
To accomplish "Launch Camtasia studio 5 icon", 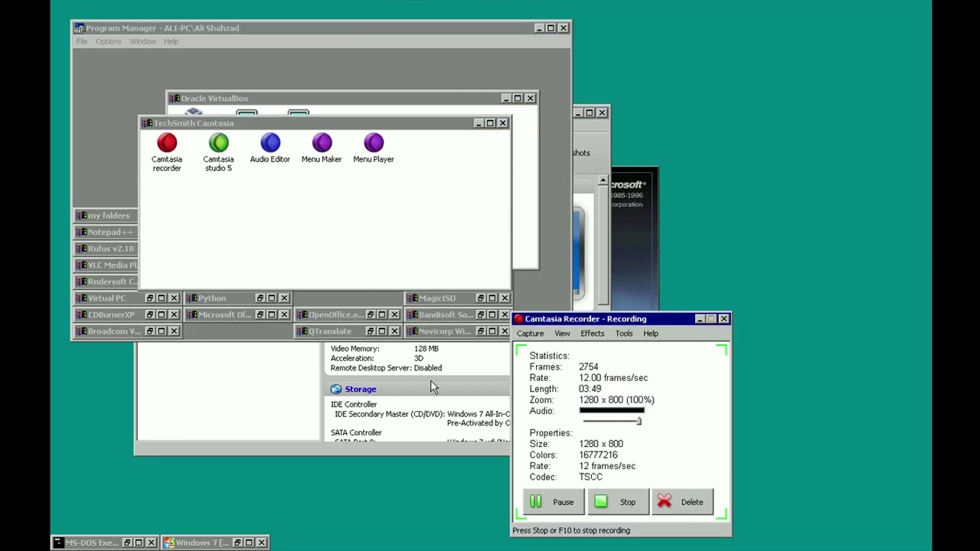I will click(218, 152).
